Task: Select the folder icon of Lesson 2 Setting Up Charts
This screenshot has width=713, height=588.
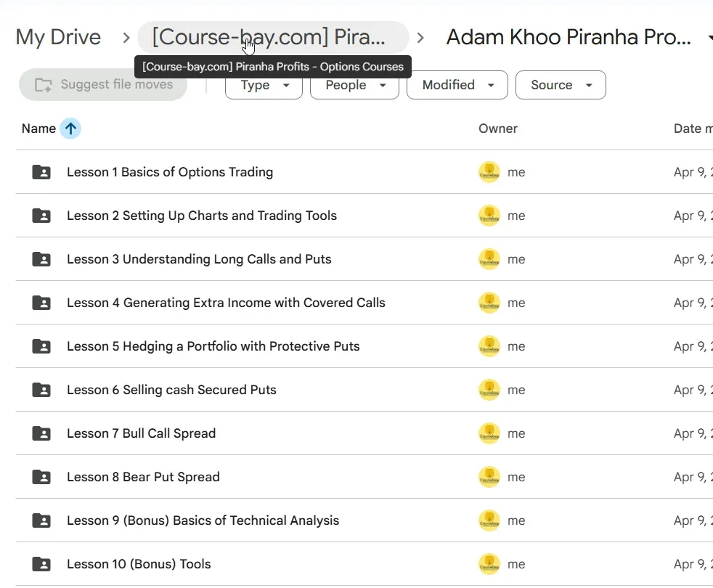Action: pyautogui.click(x=41, y=216)
